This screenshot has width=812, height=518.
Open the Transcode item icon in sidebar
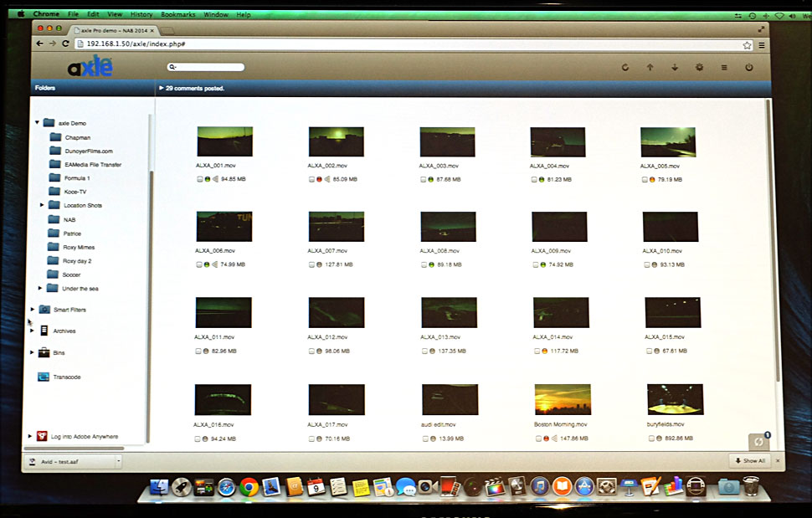pos(44,377)
